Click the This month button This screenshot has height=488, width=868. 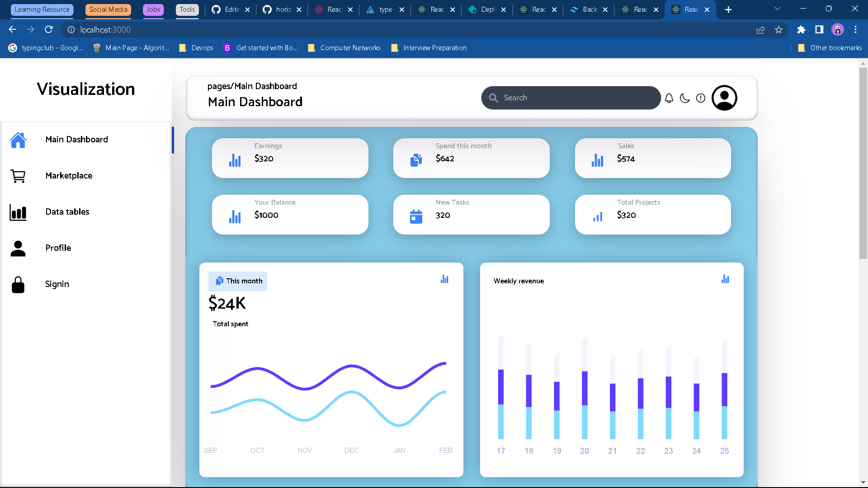coord(238,281)
